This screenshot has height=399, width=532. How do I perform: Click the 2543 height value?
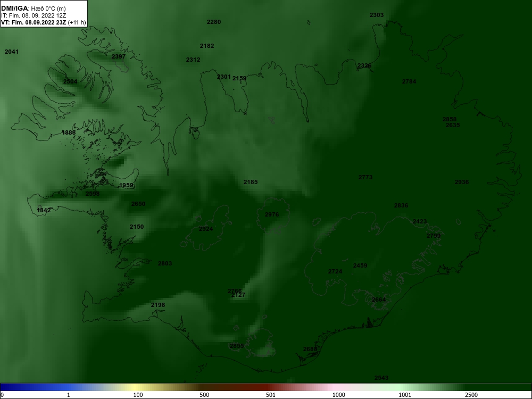click(x=381, y=378)
